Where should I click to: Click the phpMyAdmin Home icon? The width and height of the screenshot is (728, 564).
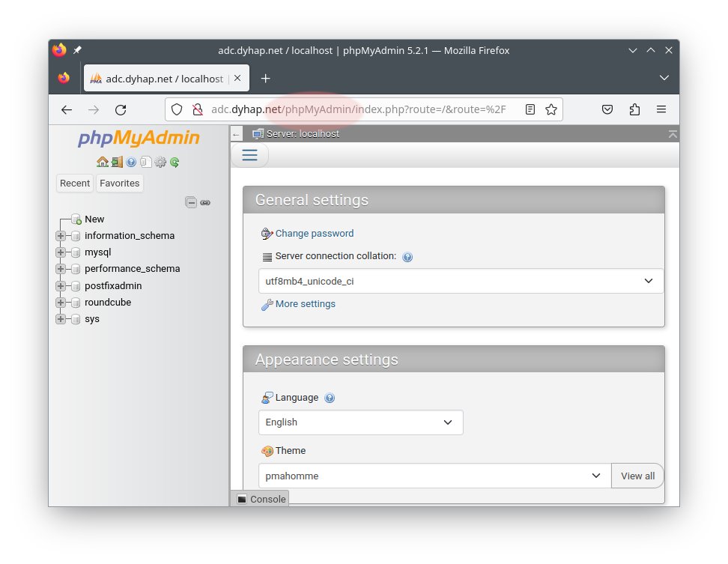(103, 162)
